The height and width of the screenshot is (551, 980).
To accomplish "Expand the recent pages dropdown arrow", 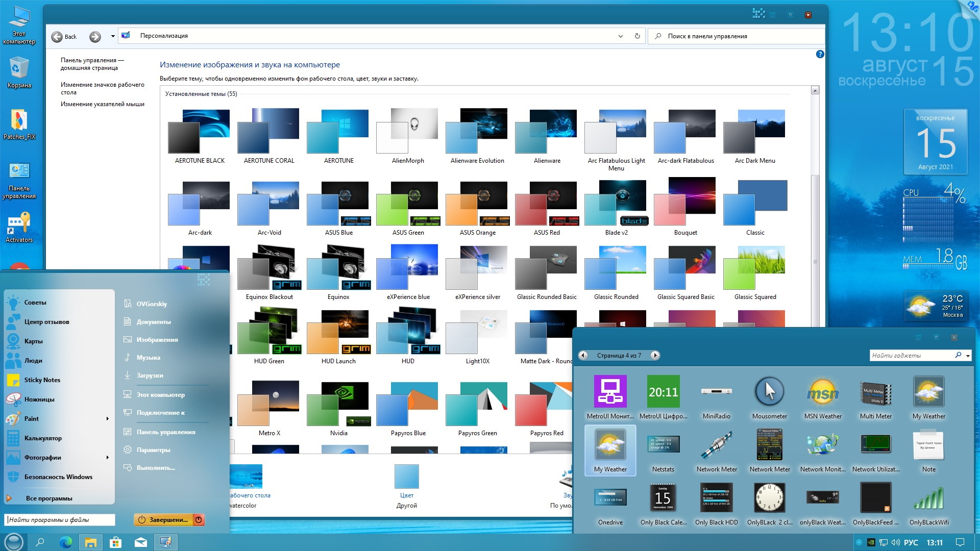I will 113,36.
